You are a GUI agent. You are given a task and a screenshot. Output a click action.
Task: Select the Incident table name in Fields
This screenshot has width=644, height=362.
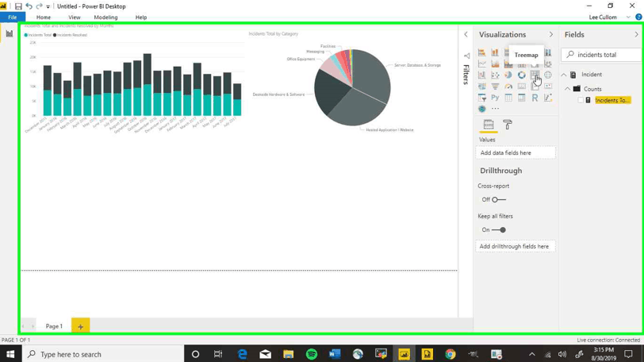(x=592, y=75)
